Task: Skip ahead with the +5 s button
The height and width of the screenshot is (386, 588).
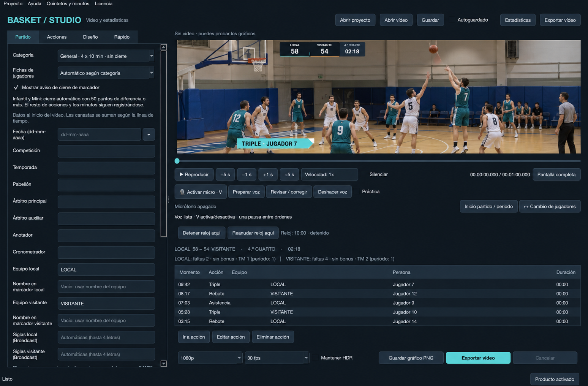Action: (x=289, y=174)
